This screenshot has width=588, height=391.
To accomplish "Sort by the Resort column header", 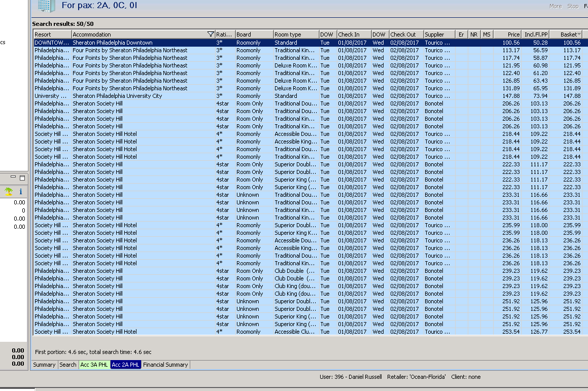I will pos(52,34).
